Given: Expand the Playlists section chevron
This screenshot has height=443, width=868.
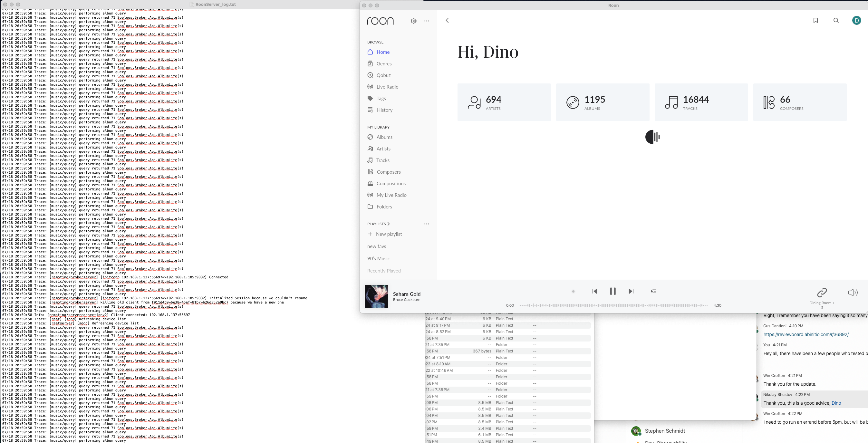Looking at the screenshot, I should coord(389,224).
